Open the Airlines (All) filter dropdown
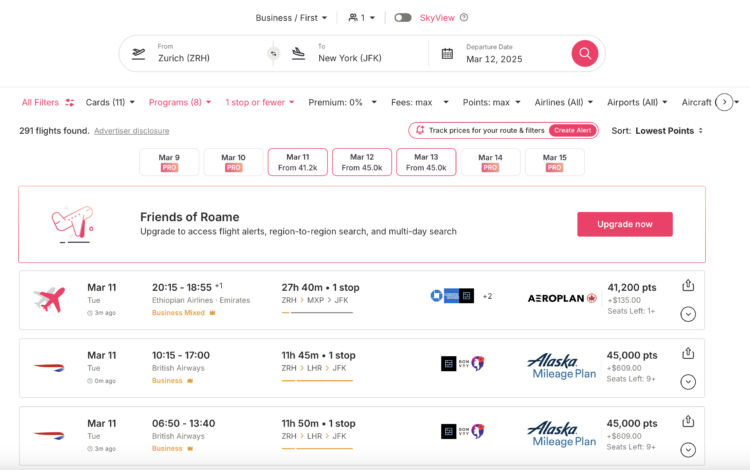The width and height of the screenshot is (750, 470). point(563,102)
